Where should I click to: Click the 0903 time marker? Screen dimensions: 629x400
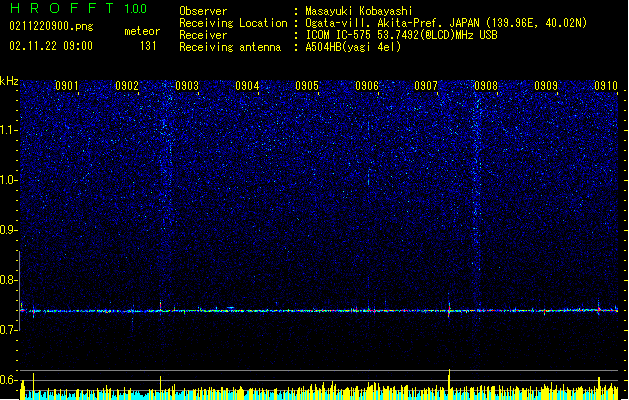point(187,85)
